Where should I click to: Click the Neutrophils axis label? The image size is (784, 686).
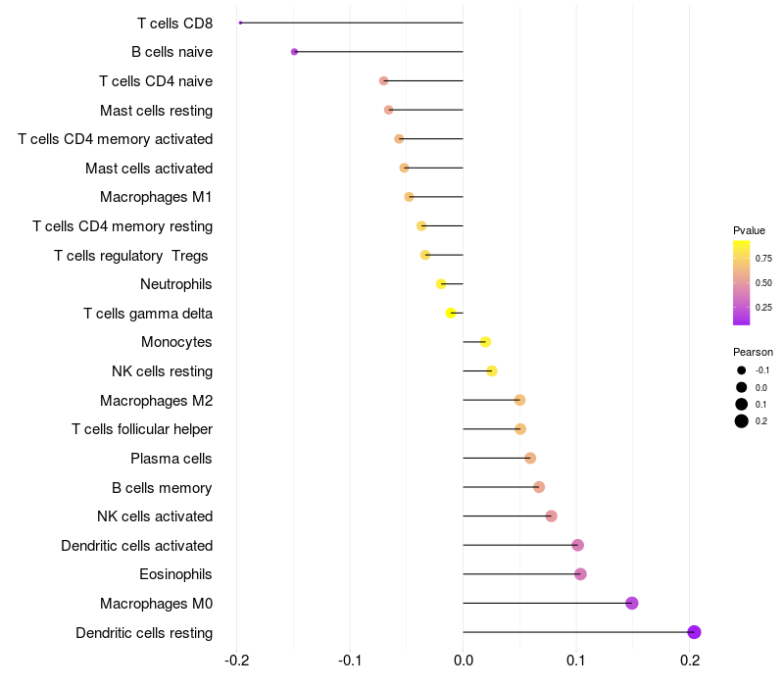click(x=176, y=284)
